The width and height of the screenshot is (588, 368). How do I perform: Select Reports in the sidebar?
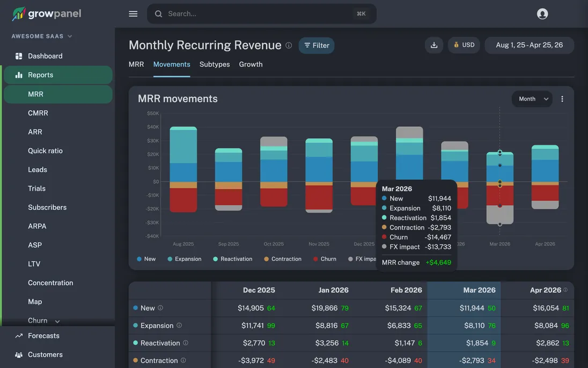(58, 75)
